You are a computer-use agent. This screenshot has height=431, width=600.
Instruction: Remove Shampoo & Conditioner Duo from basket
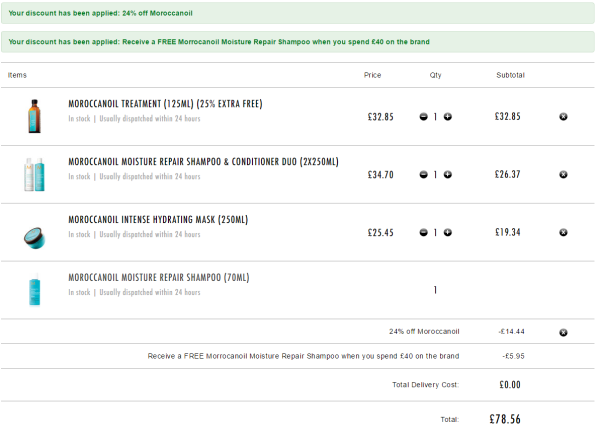[x=563, y=175]
